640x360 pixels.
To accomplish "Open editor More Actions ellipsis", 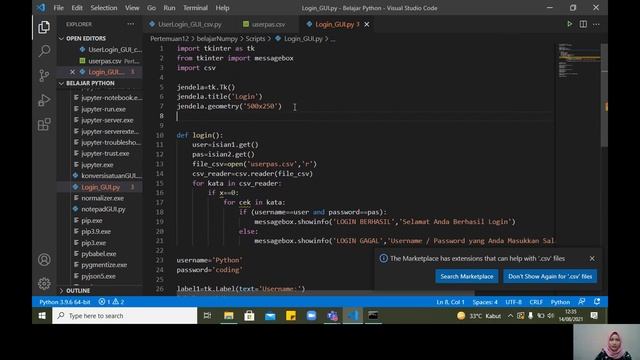I will (596, 24).
